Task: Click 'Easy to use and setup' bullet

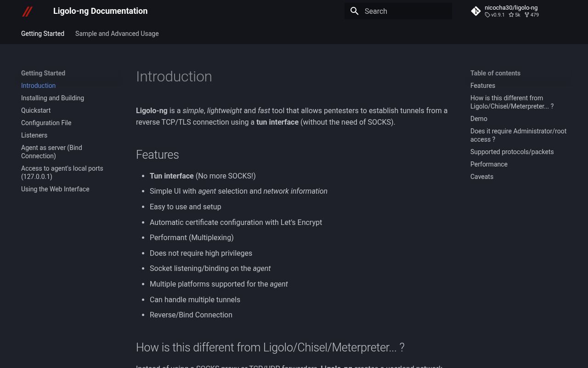Action: [x=186, y=207]
